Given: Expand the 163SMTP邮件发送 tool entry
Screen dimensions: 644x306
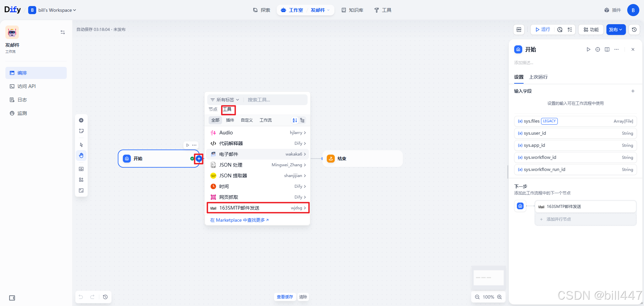Looking at the screenshot, I should click(x=258, y=208).
